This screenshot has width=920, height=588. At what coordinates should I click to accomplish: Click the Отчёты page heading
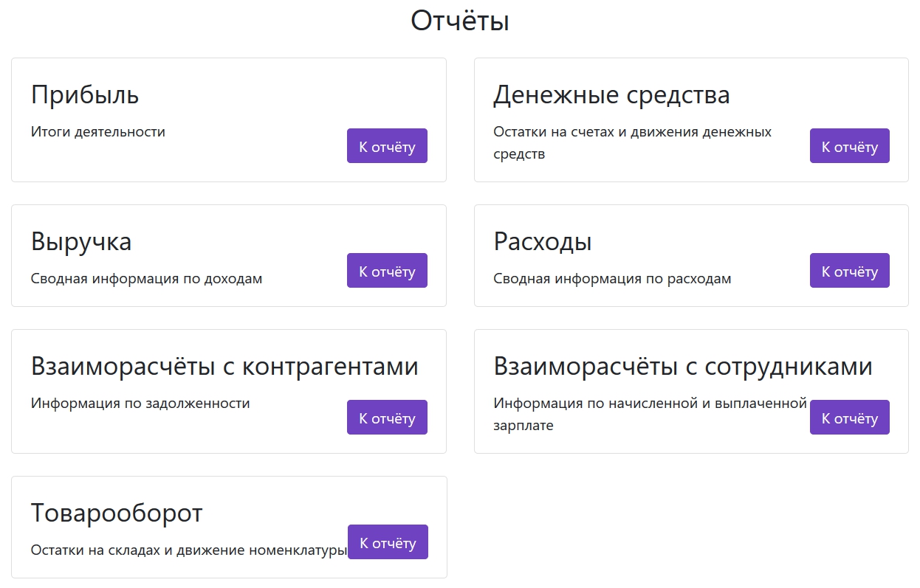coord(459,21)
